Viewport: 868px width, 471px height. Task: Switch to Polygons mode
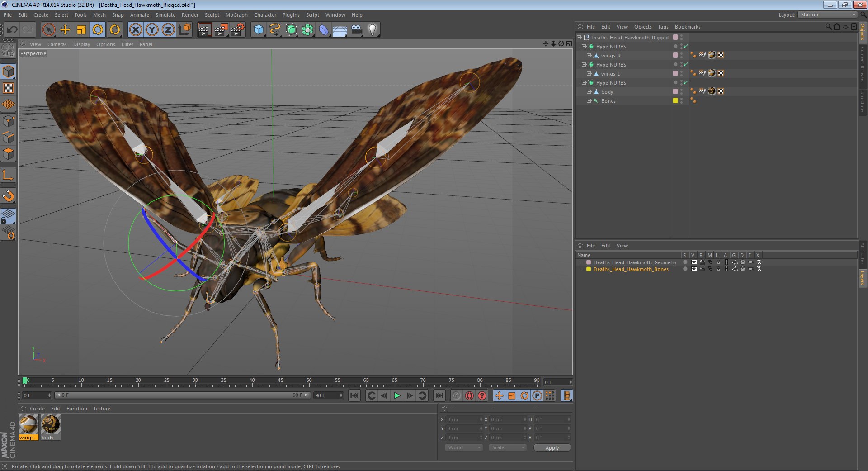[x=8, y=154]
